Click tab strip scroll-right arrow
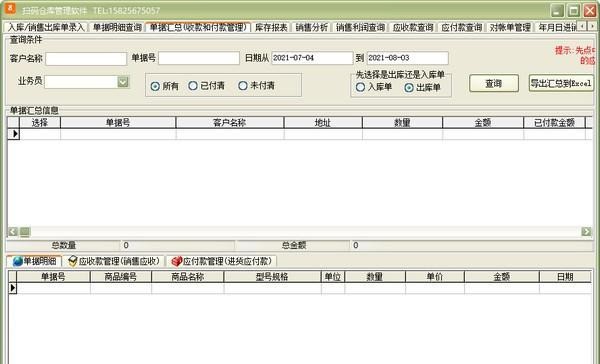This screenshot has height=364, width=600. point(591,26)
